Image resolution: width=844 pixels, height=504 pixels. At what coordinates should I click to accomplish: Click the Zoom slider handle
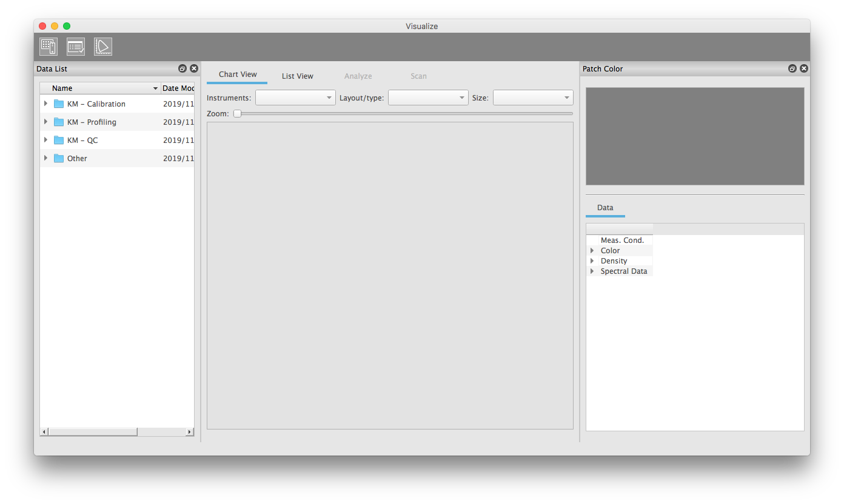pos(238,113)
